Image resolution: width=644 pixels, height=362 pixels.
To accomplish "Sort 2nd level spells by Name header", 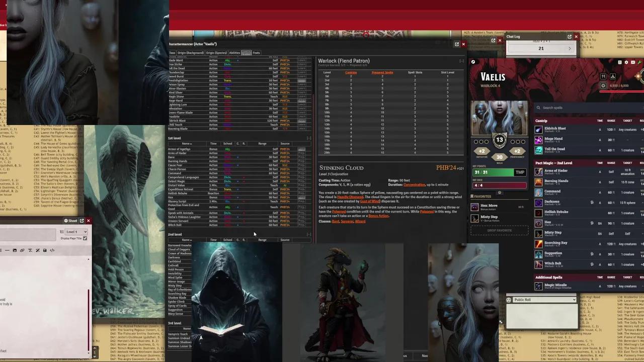I will [187, 240].
